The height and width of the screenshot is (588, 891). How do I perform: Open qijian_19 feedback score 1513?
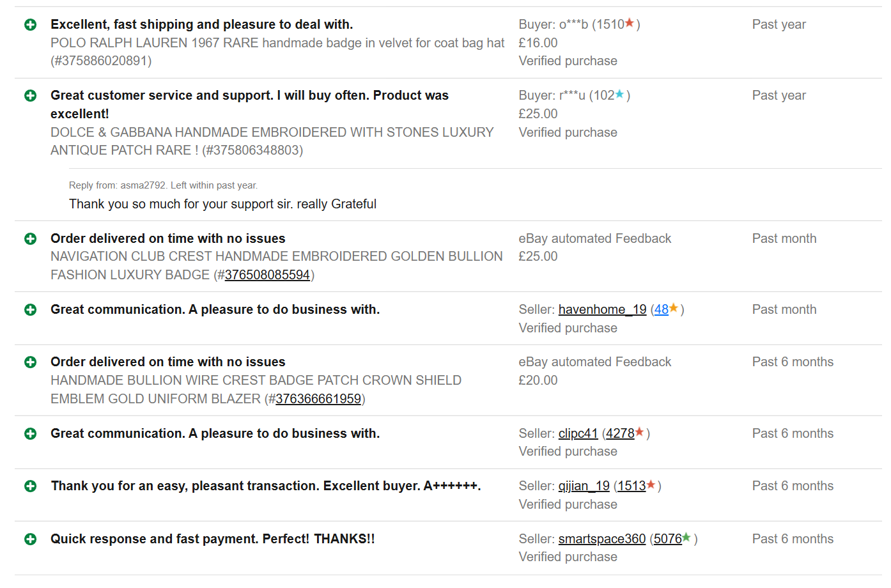click(631, 486)
